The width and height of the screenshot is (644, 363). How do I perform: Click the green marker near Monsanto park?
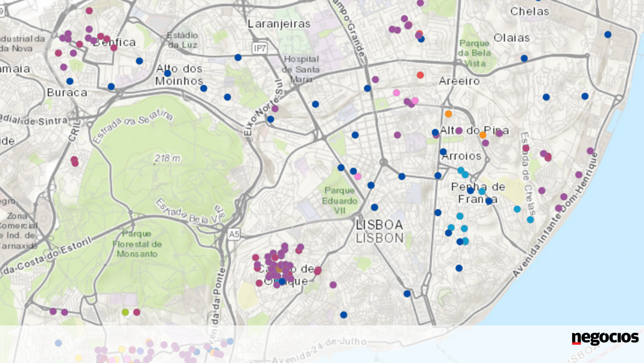click(126, 312)
